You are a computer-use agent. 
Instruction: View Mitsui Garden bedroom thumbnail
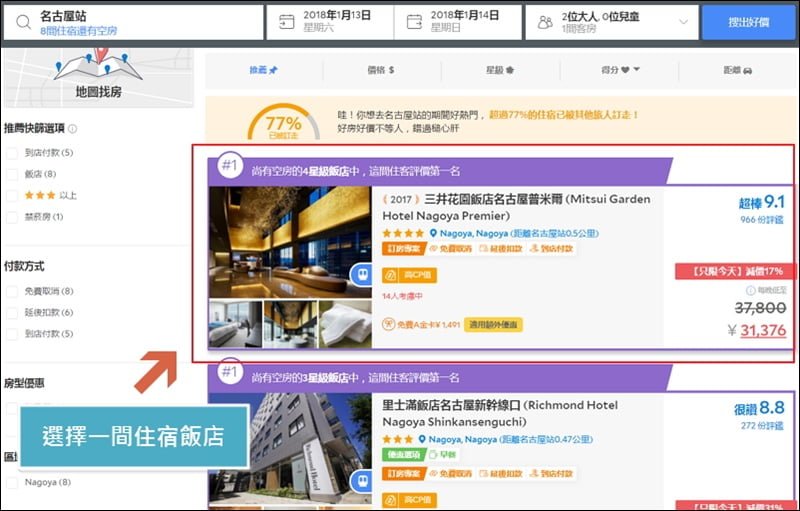(x=235, y=324)
